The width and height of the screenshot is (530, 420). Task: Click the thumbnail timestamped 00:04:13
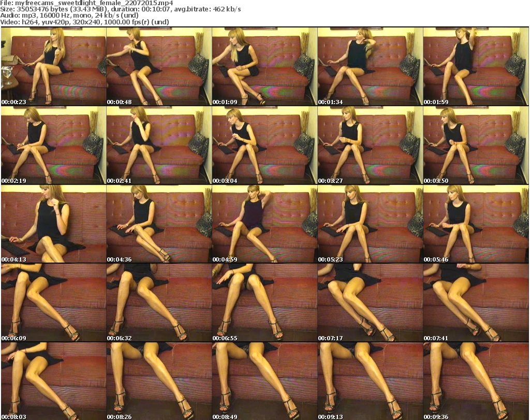(x=53, y=224)
